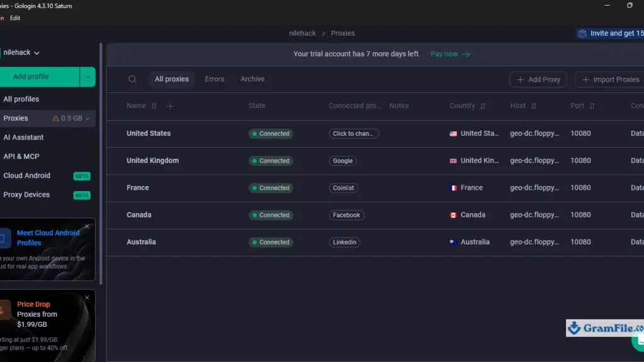Click the United Kingdom flag icon
The image size is (644, 362).
[453, 161]
